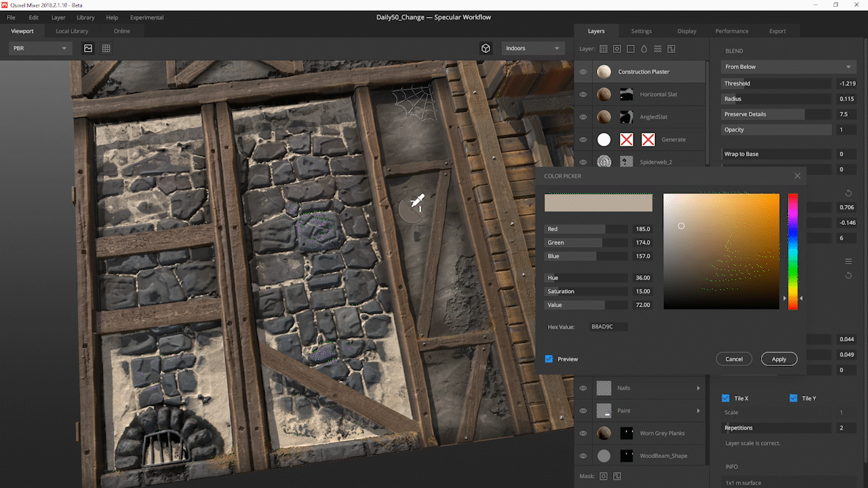Close the Color Picker dialog
868x488 pixels.
797,176
